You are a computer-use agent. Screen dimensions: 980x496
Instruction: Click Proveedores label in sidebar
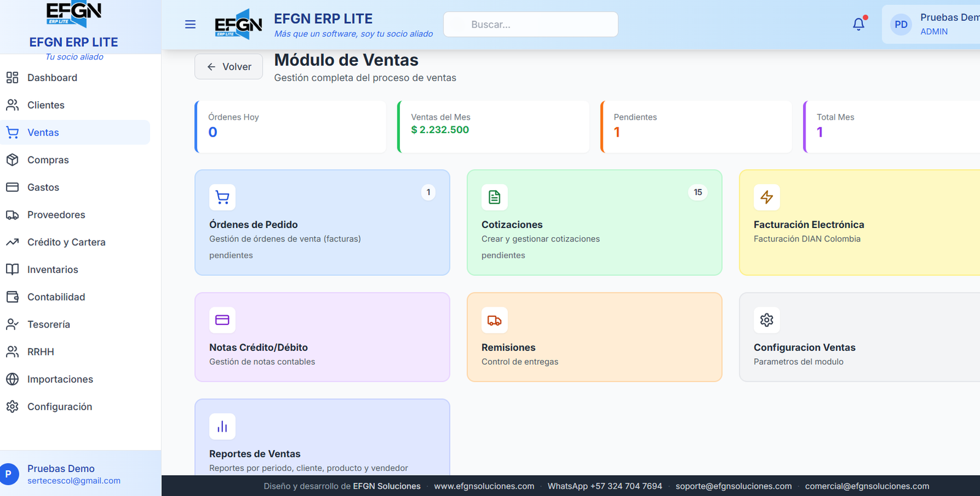56,215
